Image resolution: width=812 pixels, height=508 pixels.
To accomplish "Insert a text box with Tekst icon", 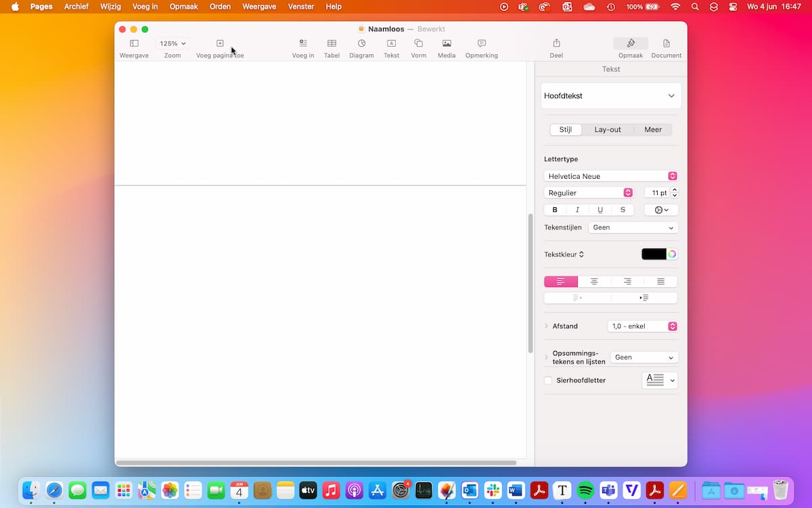I will point(391,43).
